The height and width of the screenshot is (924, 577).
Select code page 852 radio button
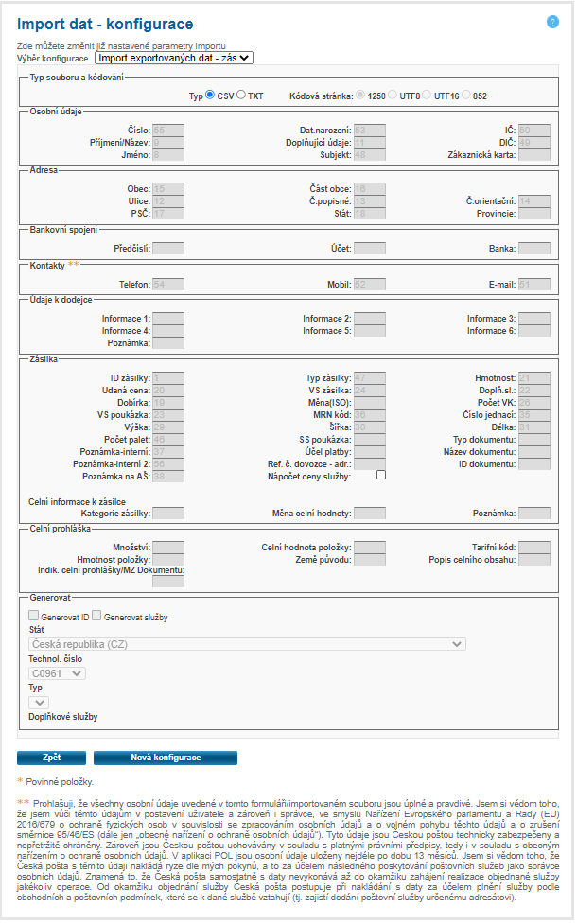coord(465,96)
